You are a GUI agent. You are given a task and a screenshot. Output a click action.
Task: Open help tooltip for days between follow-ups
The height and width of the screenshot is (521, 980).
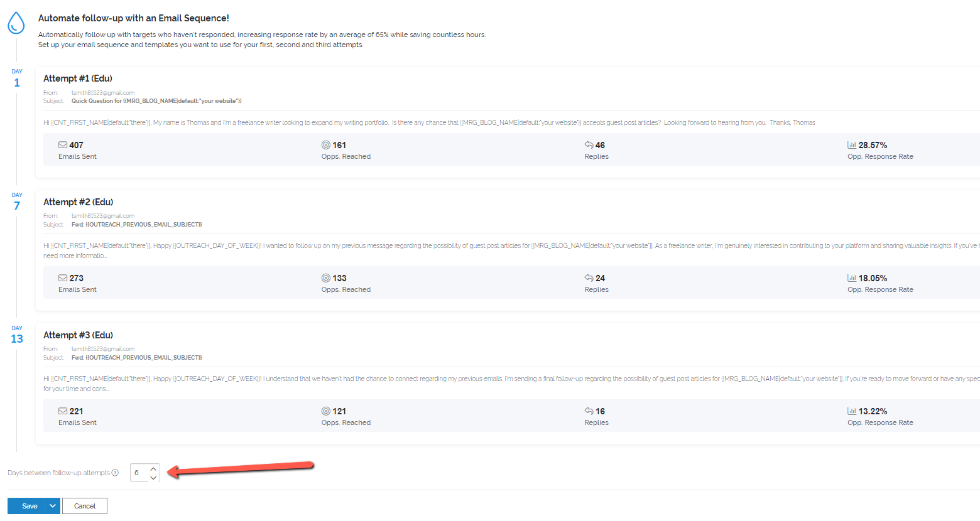pyautogui.click(x=115, y=473)
